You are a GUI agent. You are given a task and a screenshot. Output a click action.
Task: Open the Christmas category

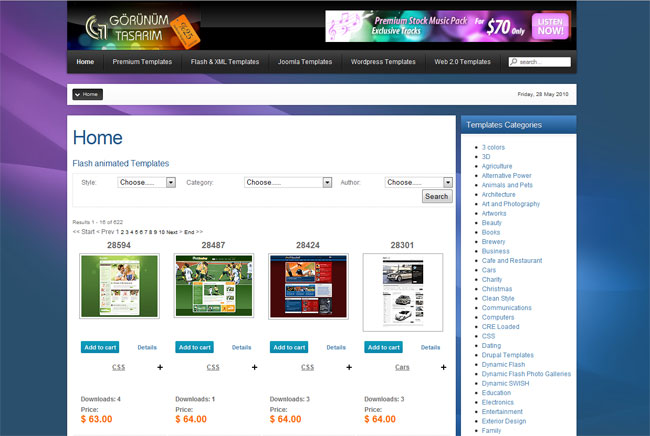[497, 289]
